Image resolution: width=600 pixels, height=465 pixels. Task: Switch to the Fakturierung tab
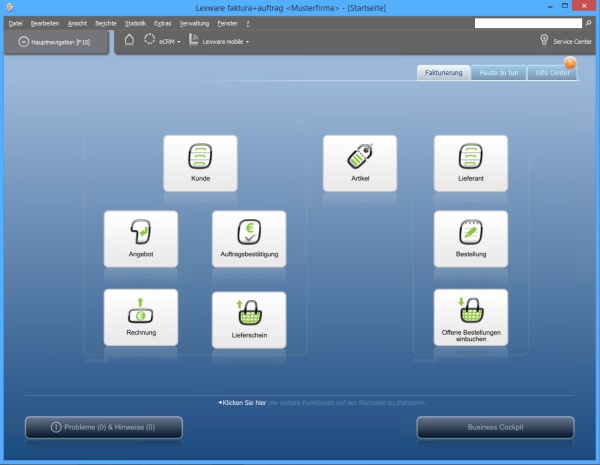443,73
